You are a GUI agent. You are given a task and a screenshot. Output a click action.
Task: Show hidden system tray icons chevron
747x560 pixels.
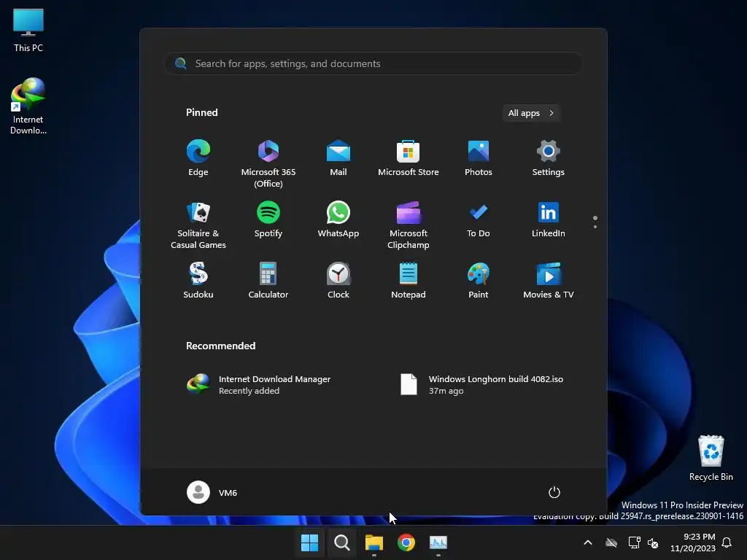tap(588, 542)
